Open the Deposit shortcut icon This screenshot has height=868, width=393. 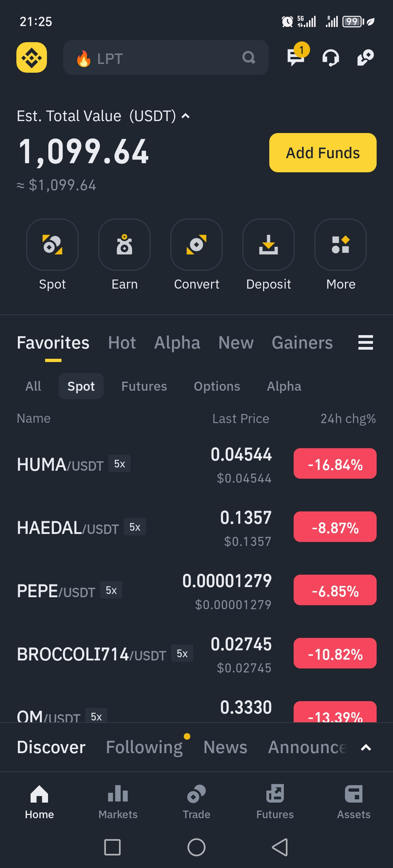269,245
